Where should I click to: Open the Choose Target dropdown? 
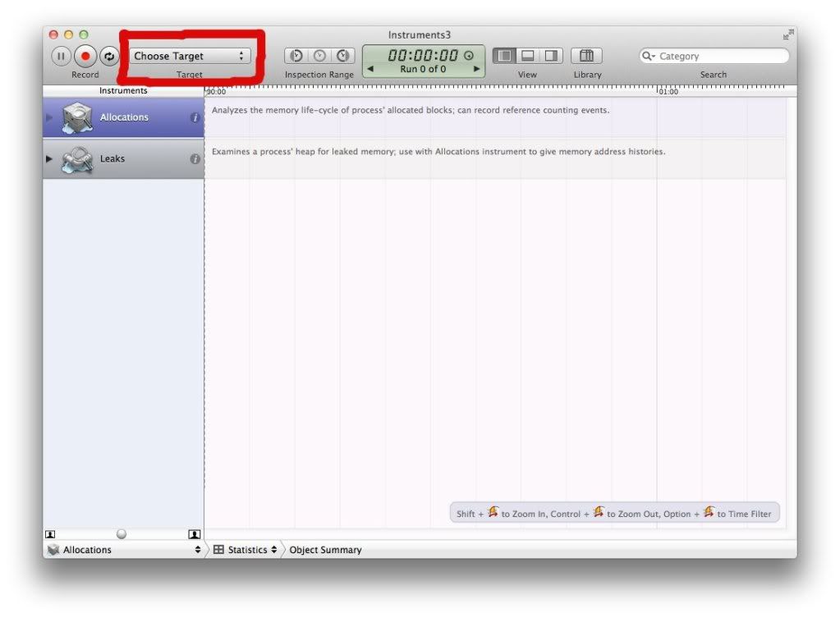click(x=190, y=56)
